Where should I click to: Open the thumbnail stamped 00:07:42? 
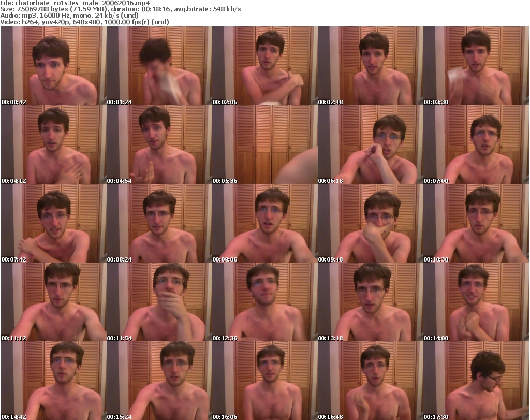[x=54, y=224]
